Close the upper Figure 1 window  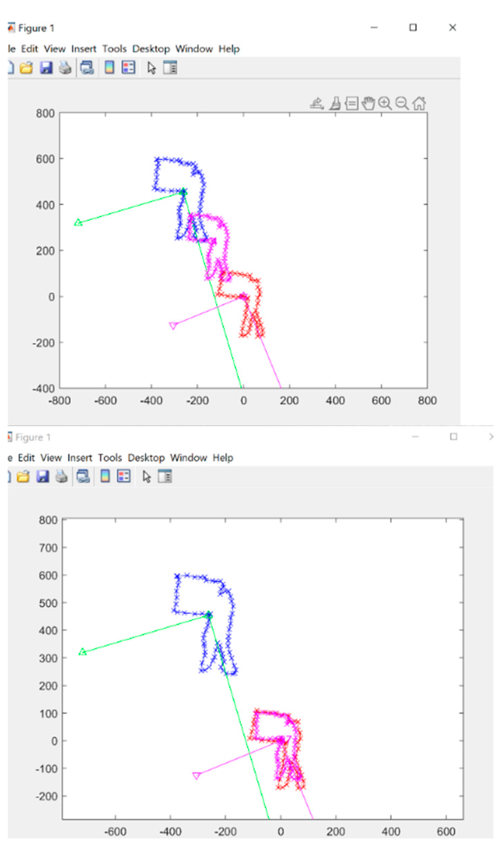tap(453, 27)
